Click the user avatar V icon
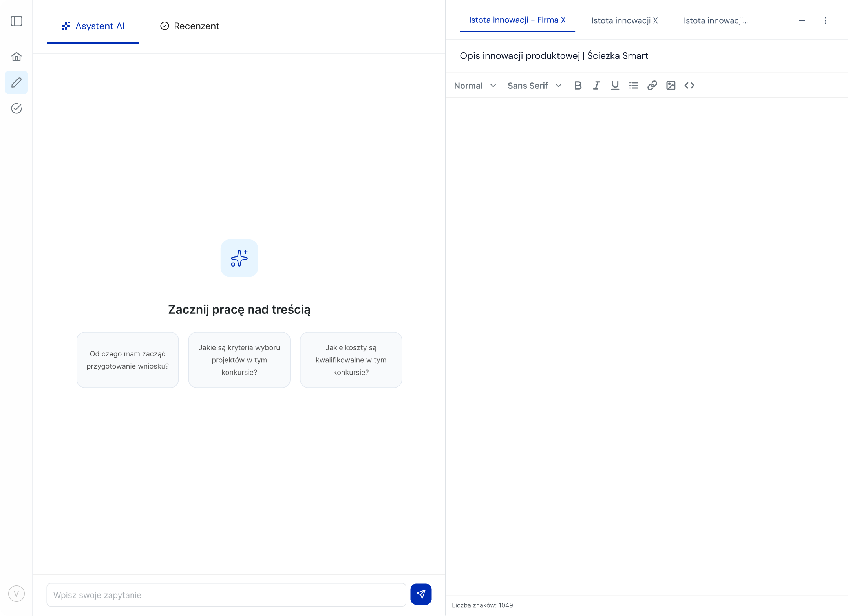Viewport: 848px width, 616px height. (16, 594)
